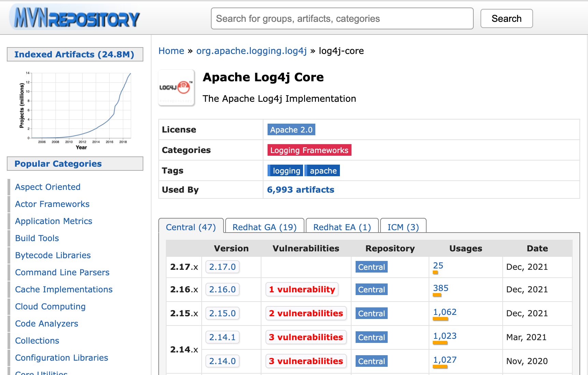
Task: Open the 6,993 artifacts usage link
Action: coord(300,190)
